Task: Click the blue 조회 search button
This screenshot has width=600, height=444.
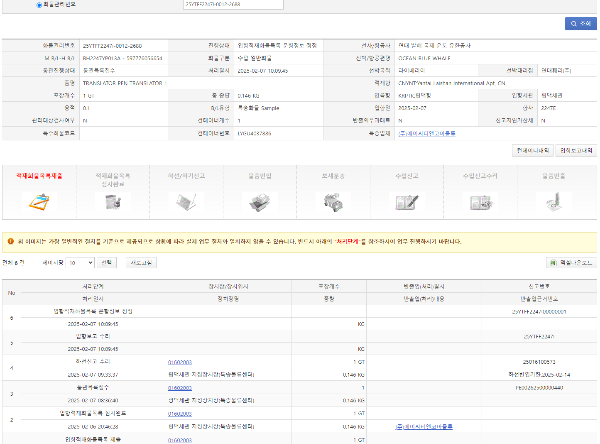Action: 580,23
